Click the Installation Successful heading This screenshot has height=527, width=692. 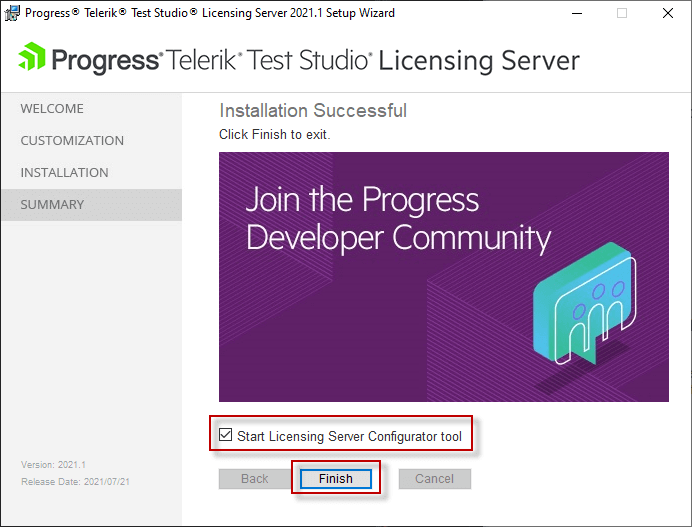pos(313,110)
